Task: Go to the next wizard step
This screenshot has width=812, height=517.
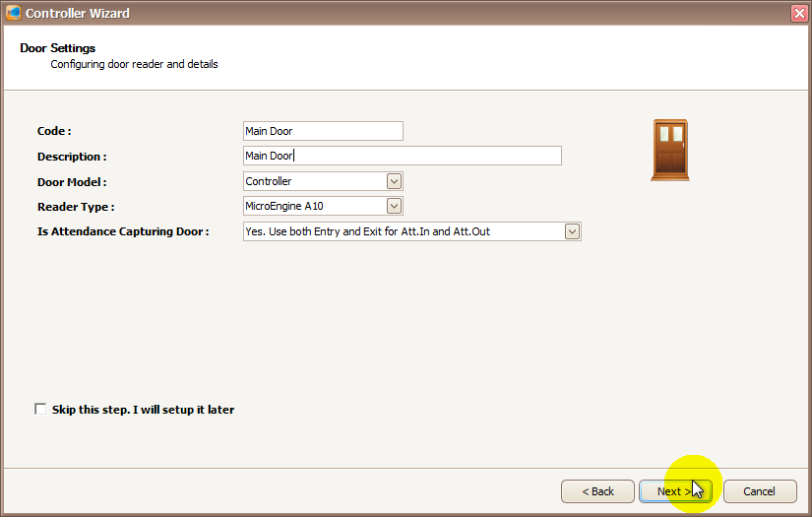Action: coord(675,491)
